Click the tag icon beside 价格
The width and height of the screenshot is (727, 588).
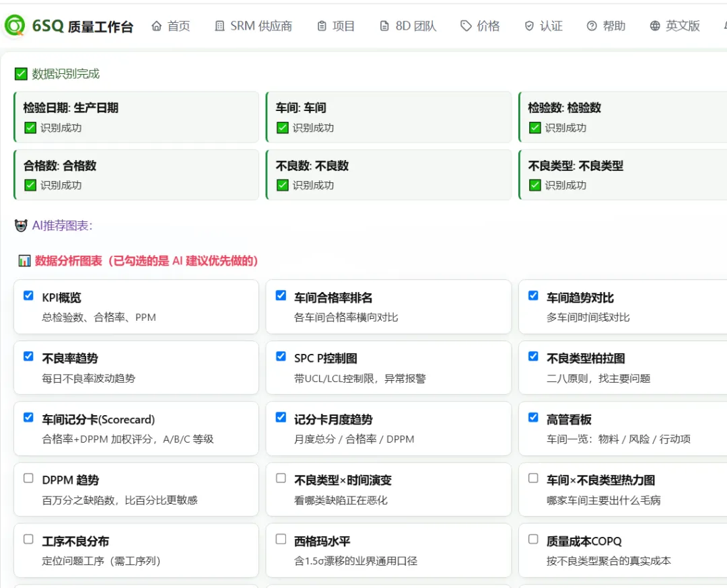[x=466, y=26]
